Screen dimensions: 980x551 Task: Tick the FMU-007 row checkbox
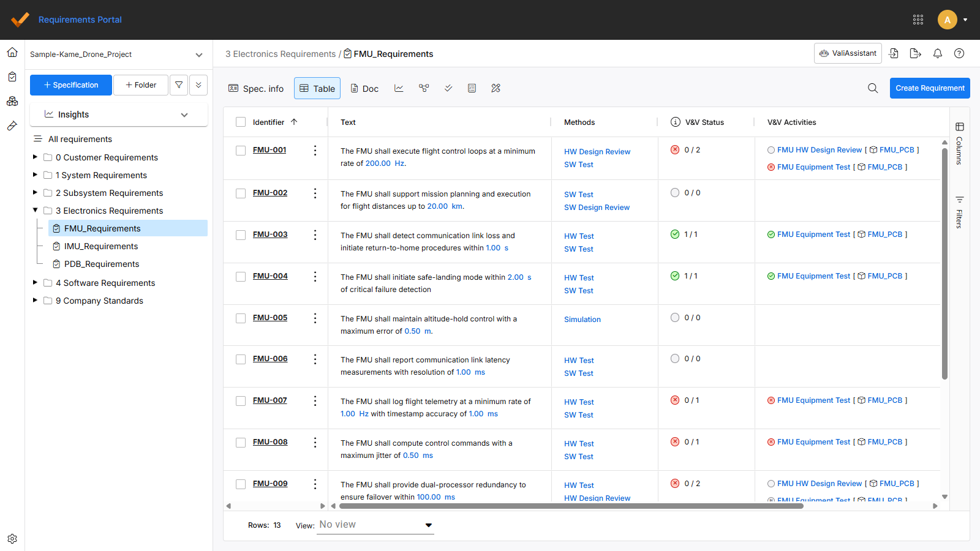240,400
